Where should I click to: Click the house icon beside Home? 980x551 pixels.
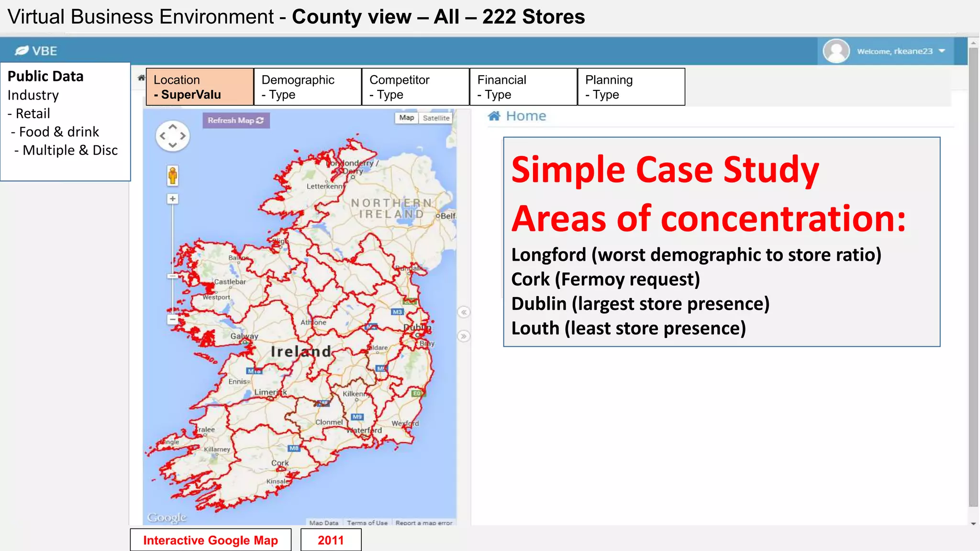click(x=494, y=116)
